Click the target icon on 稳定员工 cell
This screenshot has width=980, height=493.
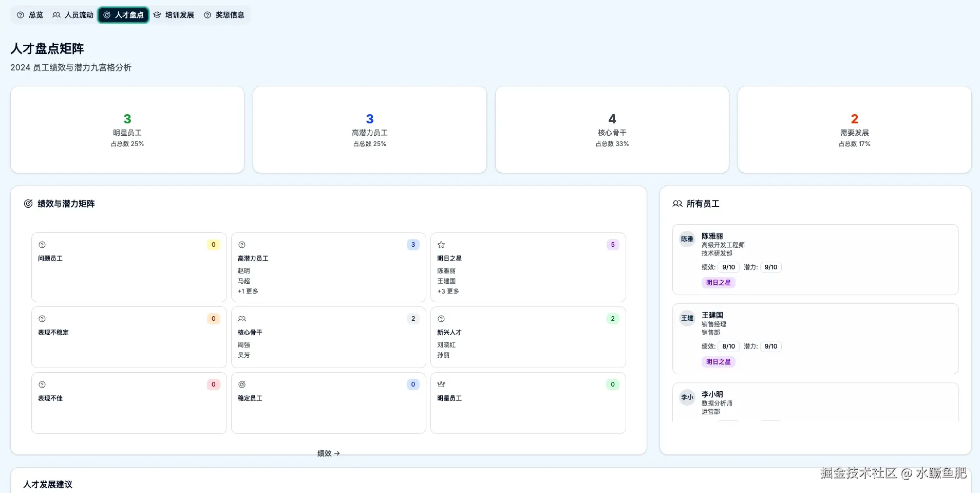pyautogui.click(x=242, y=384)
